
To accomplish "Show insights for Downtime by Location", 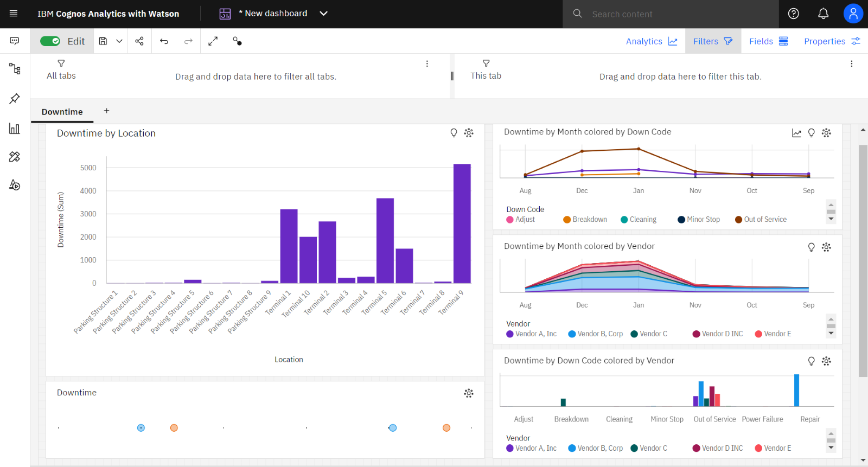I will point(454,133).
